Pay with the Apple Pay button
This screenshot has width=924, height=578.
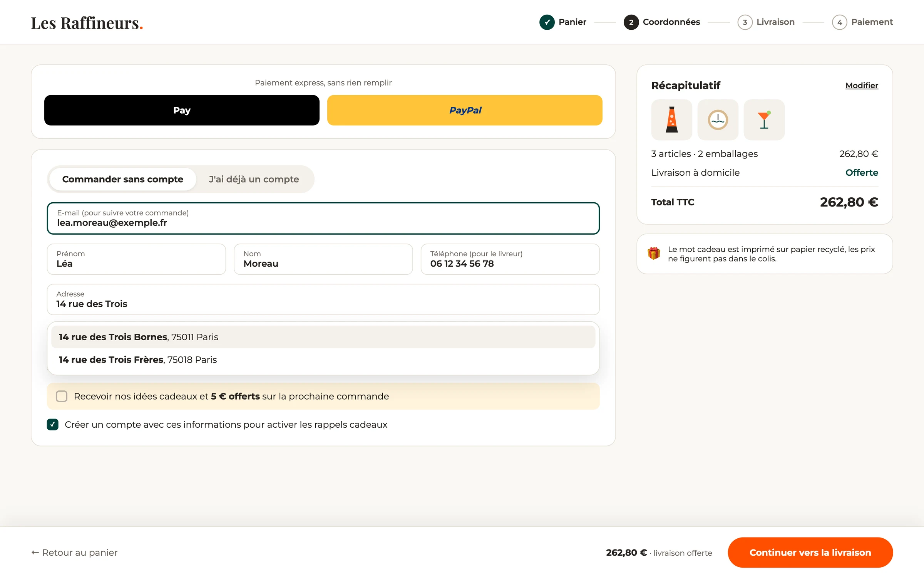[x=182, y=110]
